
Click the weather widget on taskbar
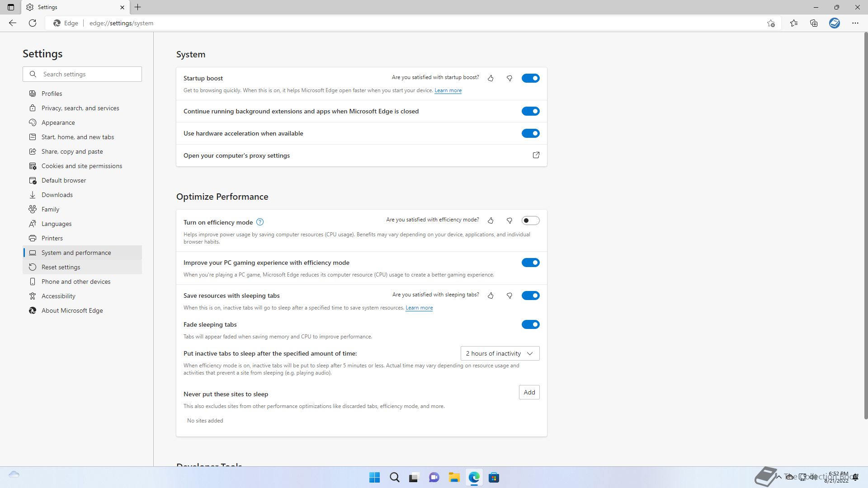(x=14, y=474)
